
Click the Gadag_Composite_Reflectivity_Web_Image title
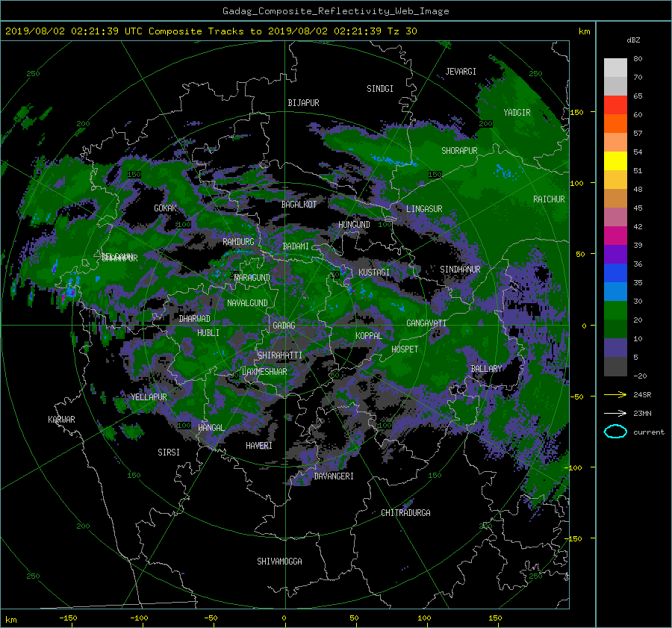pos(335,11)
